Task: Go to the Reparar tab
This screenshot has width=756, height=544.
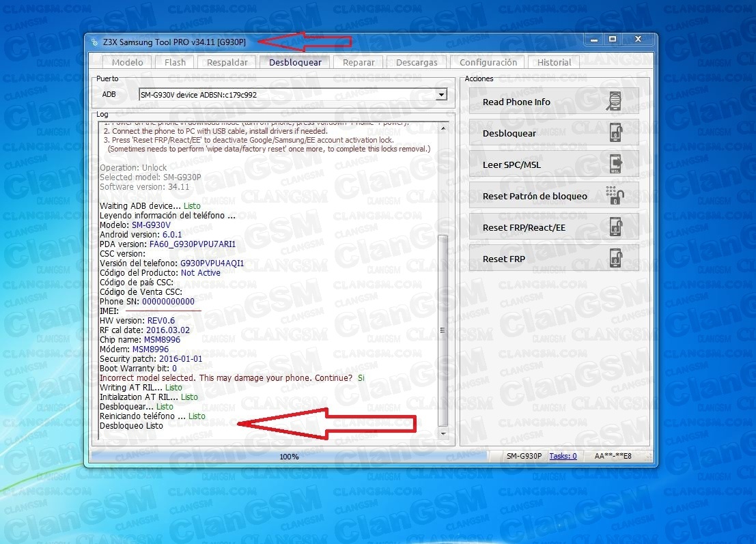Action: coord(359,62)
